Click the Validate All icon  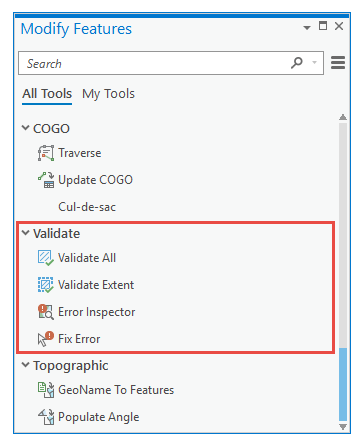click(x=46, y=258)
